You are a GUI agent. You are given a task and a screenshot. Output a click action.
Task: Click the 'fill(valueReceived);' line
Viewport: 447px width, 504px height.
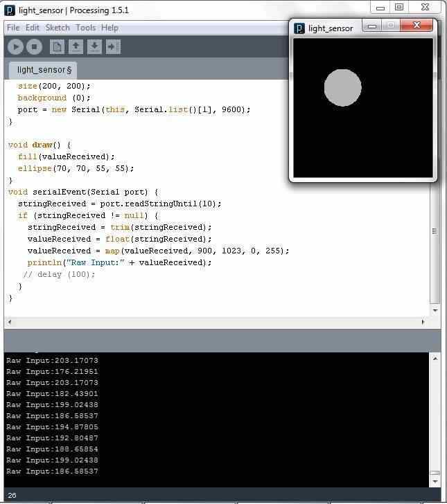click(67, 156)
